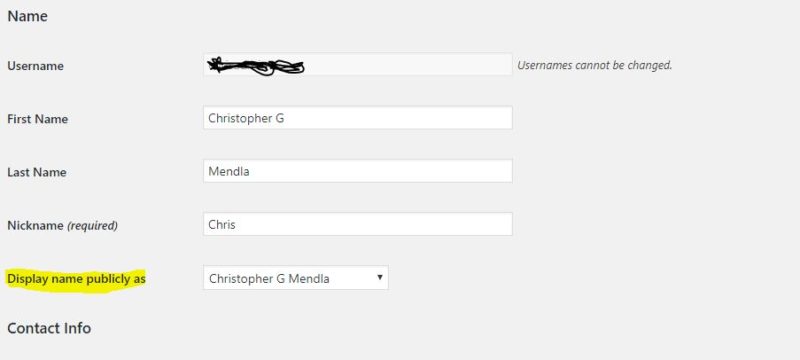Click the 'Chris' text in the Nickname field
The image size is (800, 360).
(x=221, y=224)
